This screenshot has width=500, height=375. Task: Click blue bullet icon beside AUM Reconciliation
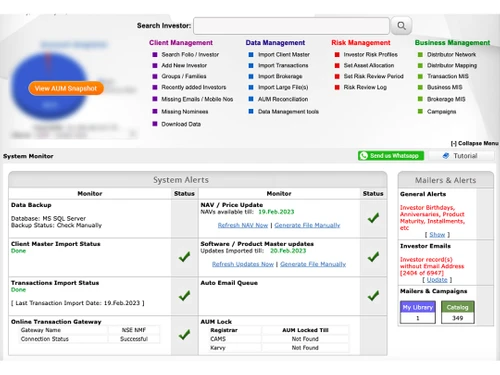coord(251,99)
